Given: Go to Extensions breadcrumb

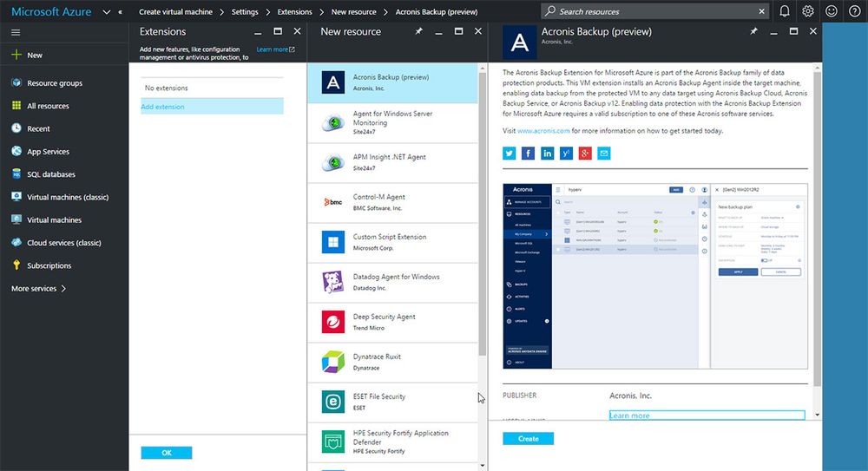Looking at the screenshot, I should 294,11.
